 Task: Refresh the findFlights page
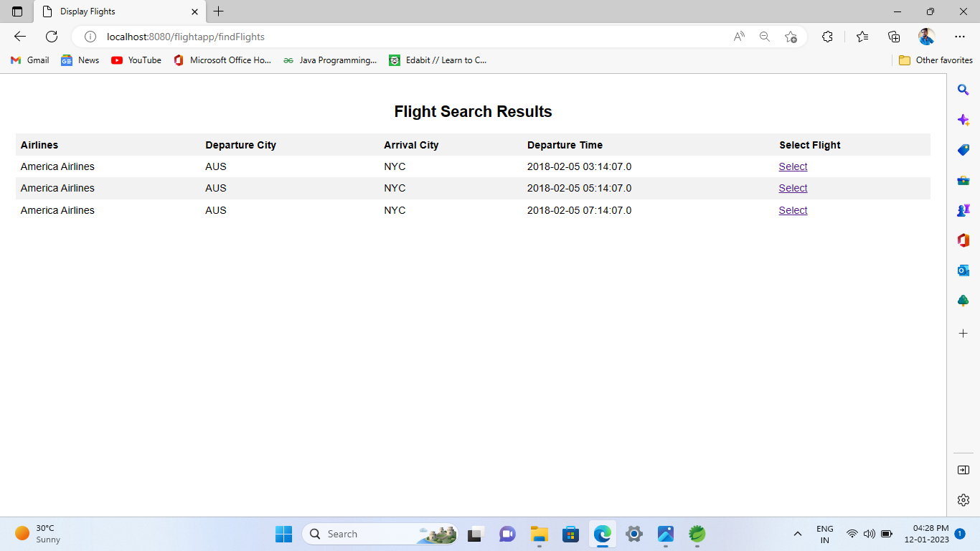52,37
